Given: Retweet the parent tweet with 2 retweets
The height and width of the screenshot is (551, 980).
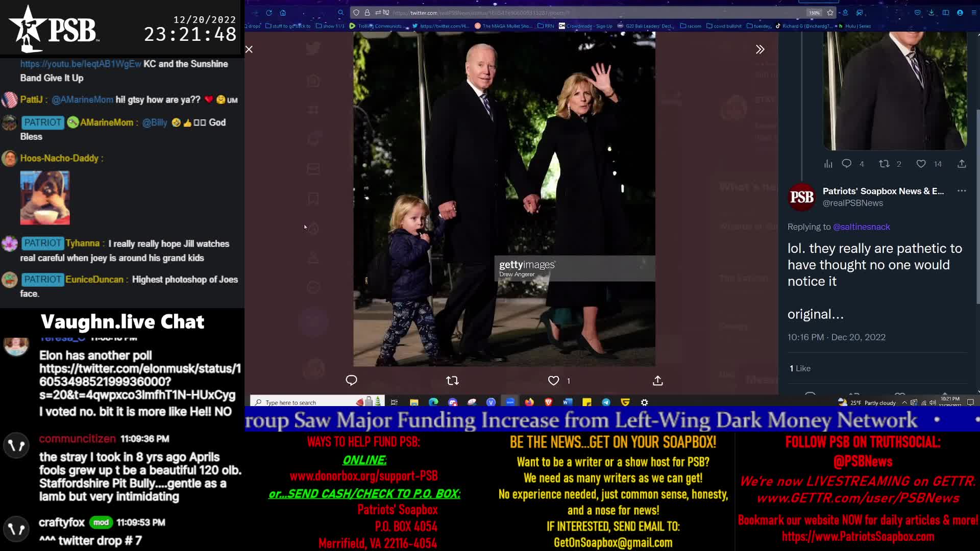Looking at the screenshot, I should 884,164.
